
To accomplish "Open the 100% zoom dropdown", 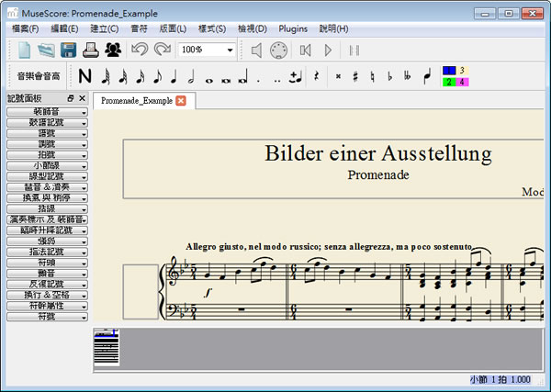I will tap(207, 50).
